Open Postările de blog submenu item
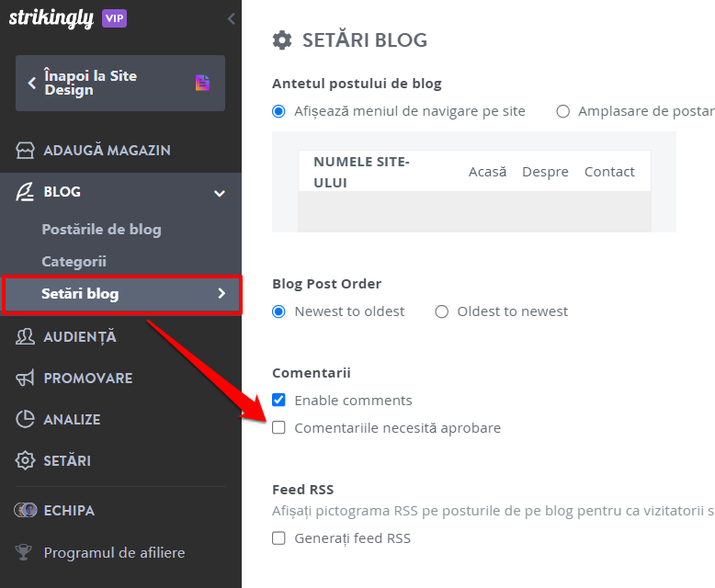Screen dimensions: 715x588 [x=102, y=230]
